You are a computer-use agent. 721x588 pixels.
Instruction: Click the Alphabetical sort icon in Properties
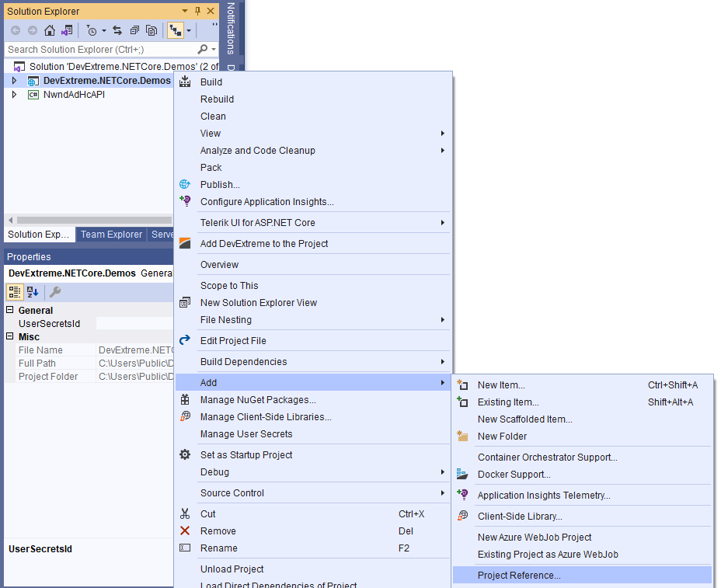[x=33, y=292]
